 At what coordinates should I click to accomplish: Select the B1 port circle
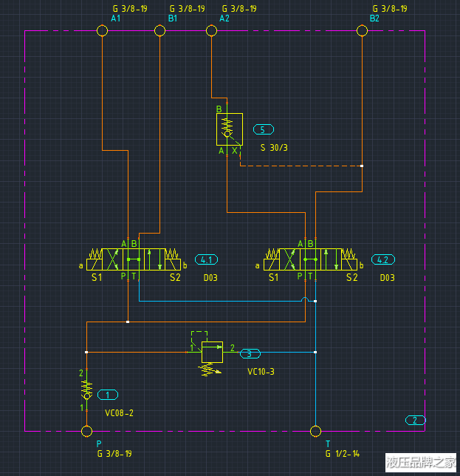(159, 30)
